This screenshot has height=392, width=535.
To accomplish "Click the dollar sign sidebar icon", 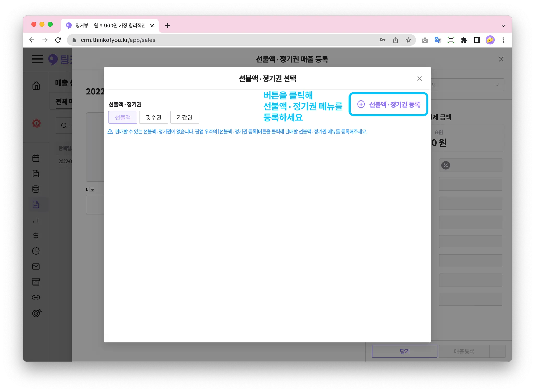I will (x=36, y=235).
